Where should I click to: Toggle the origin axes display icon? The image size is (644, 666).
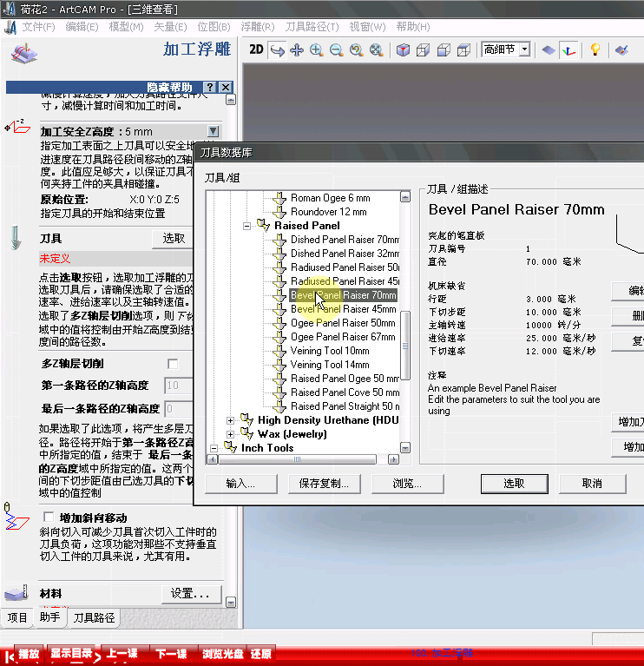click(569, 49)
